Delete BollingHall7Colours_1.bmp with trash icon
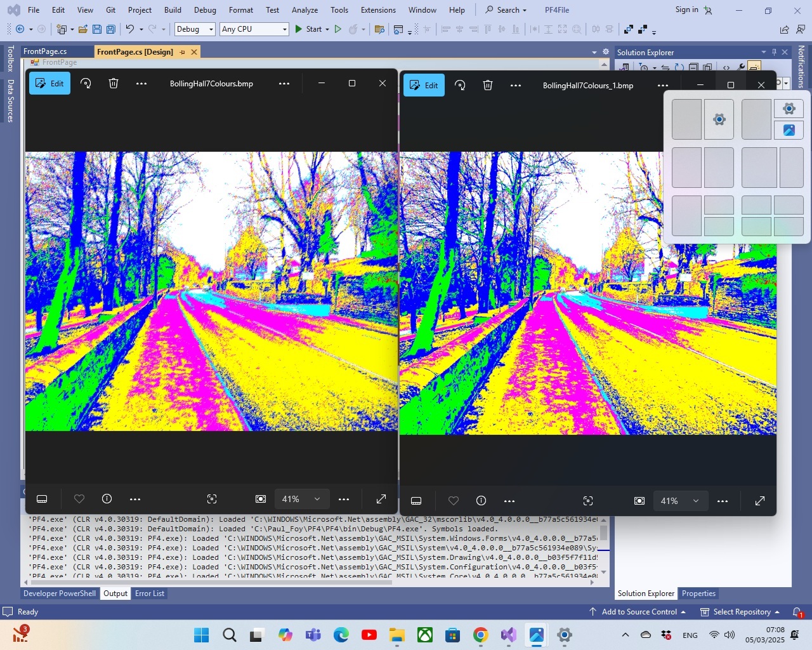This screenshot has height=650, width=812. [488, 85]
